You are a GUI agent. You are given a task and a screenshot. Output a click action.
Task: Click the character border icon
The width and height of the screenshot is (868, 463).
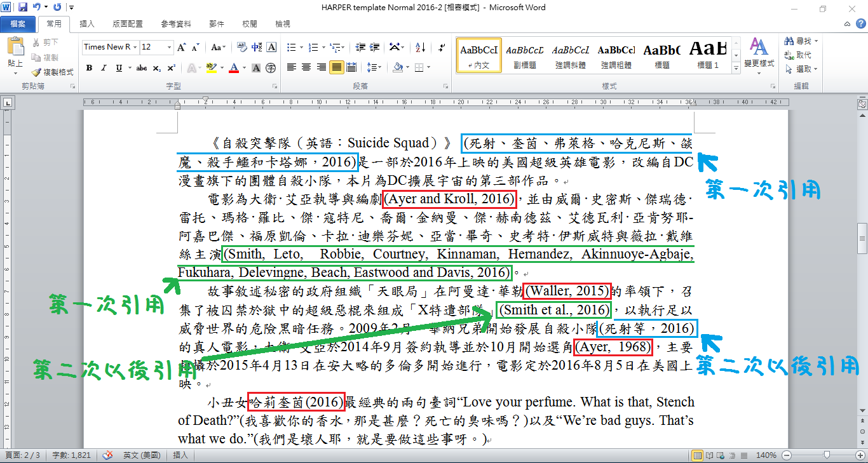coord(271,47)
